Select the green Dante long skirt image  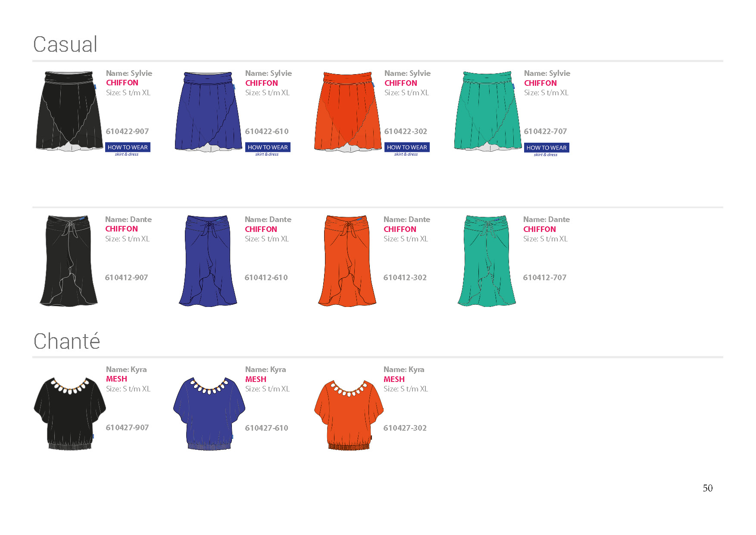(487, 261)
